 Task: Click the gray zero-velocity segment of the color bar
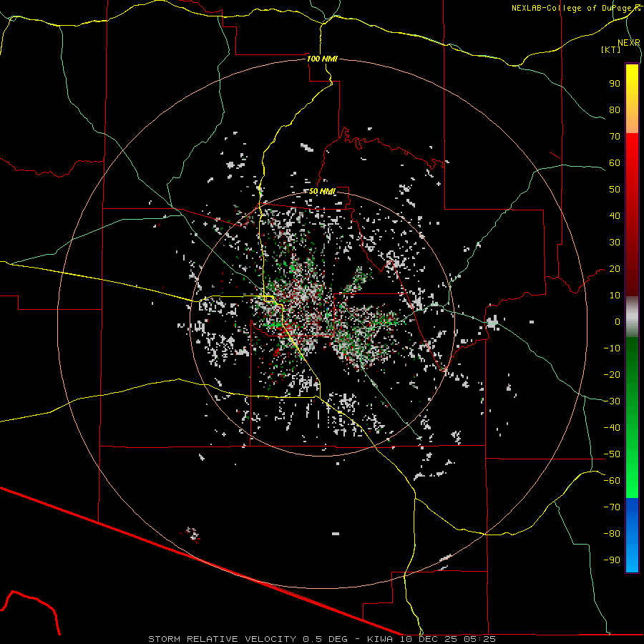[632, 317]
